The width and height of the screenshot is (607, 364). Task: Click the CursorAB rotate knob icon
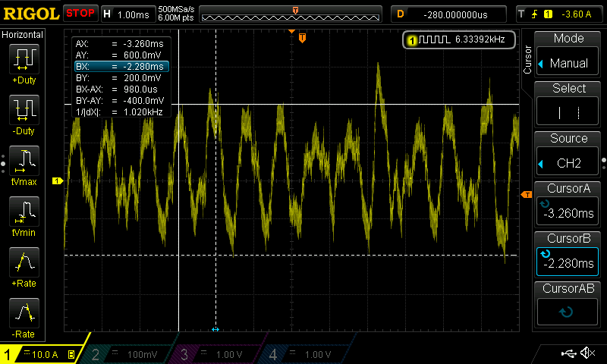pos(566,312)
